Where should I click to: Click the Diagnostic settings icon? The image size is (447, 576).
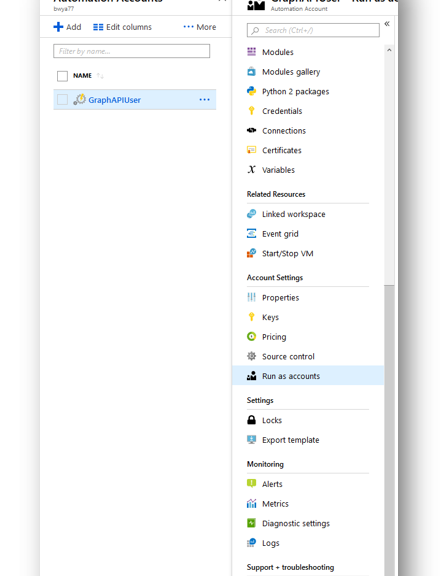point(252,523)
